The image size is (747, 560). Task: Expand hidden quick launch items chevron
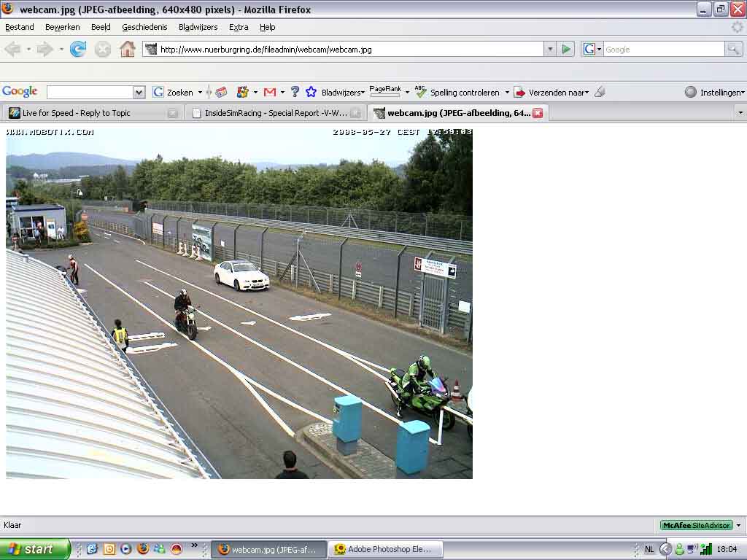coord(194,545)
